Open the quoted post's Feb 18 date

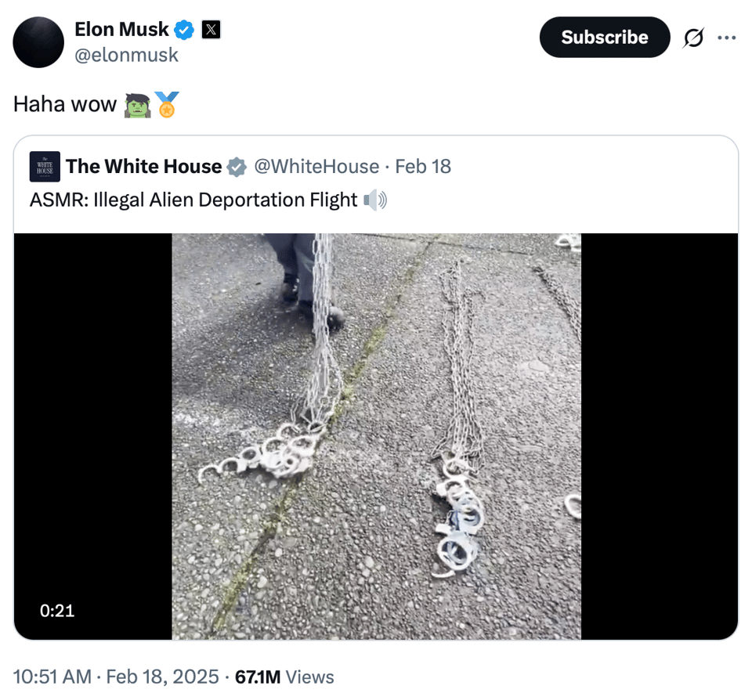pyautogui.click(x=423, y=167)
